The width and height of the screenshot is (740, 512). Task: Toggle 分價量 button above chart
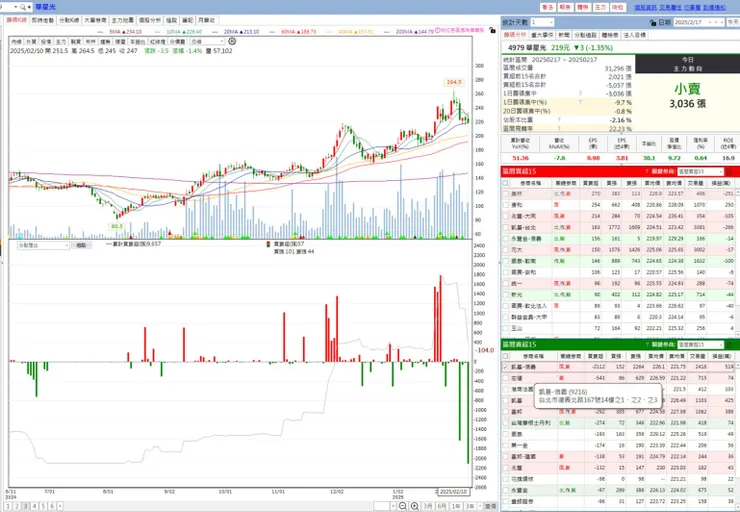177,42
